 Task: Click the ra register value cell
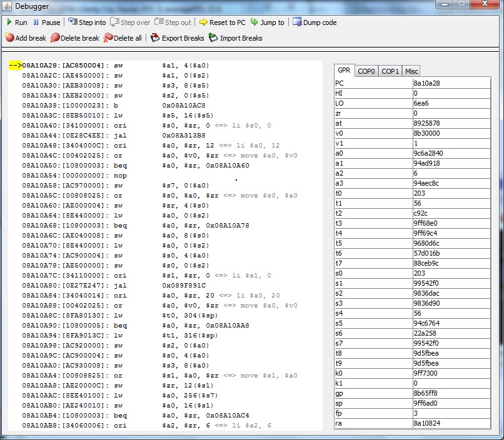450,423
